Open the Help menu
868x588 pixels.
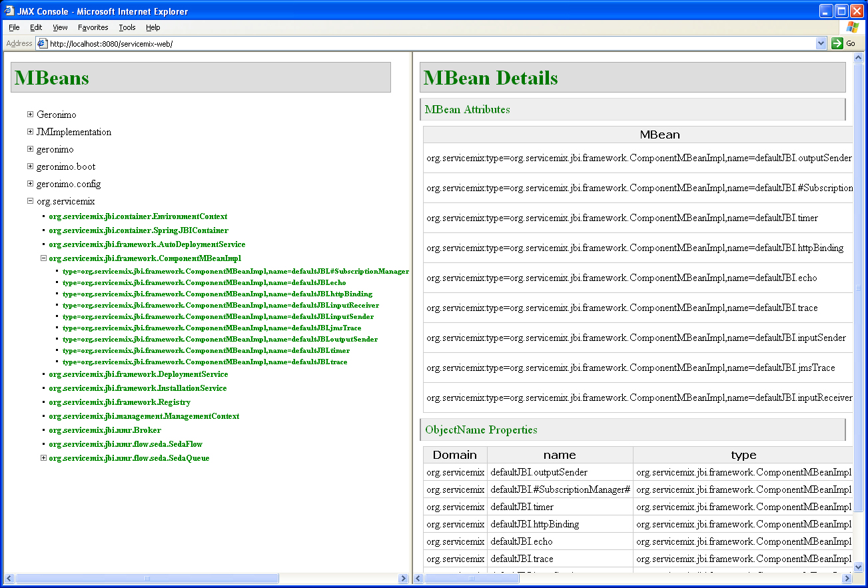pos(153,27)
